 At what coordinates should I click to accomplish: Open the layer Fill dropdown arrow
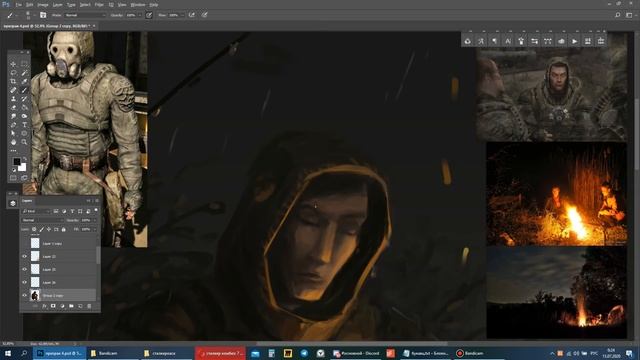(94, 229)
